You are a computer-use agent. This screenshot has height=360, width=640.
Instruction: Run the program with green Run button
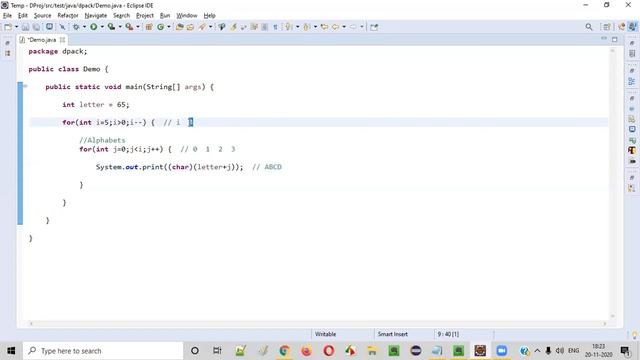[x=93, y=27]
